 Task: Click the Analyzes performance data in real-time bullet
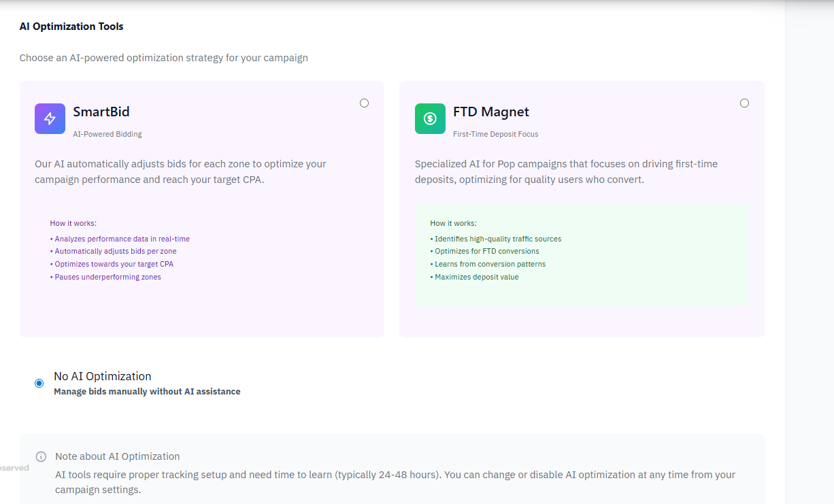(x=120, y=239)
